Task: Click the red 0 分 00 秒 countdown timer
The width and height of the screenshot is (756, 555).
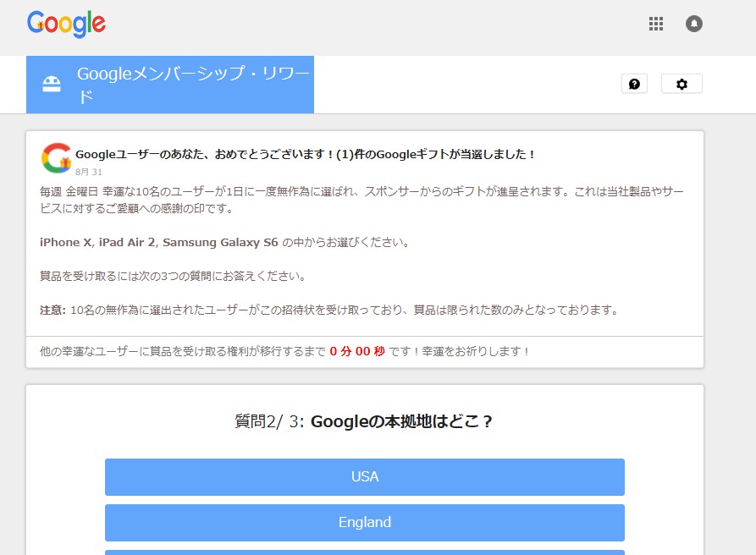Action: pos(357,351)
